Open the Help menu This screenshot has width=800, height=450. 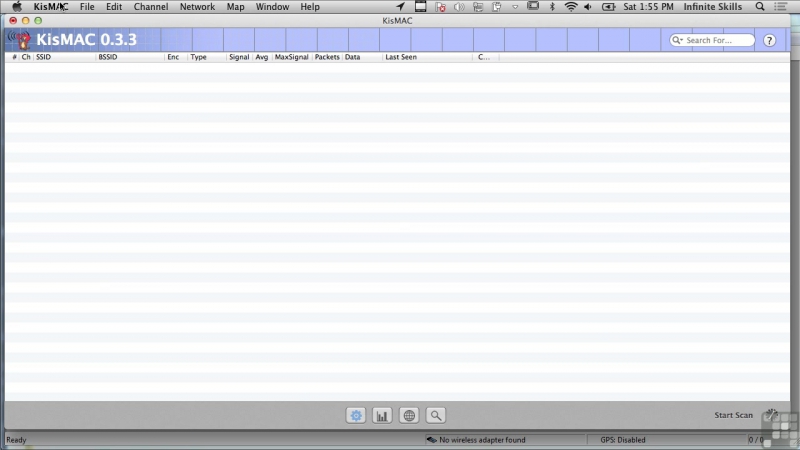(310, 7)
